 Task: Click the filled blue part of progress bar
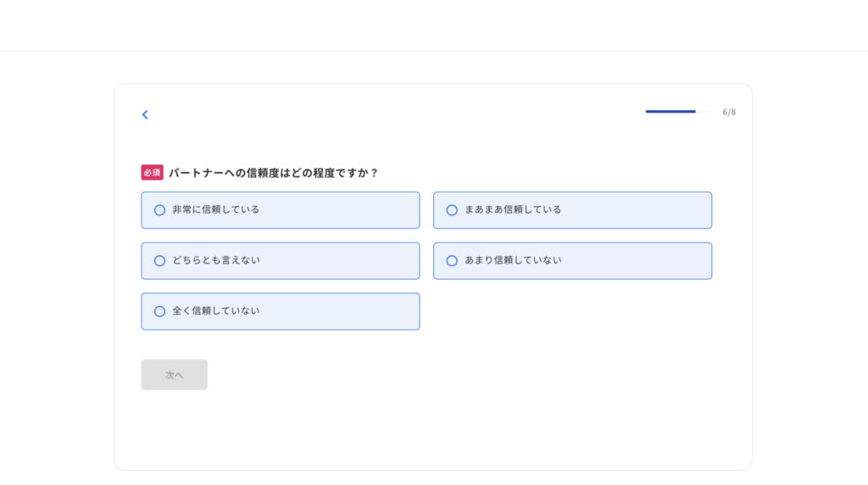pyautogui.click(x=670, y=111)
